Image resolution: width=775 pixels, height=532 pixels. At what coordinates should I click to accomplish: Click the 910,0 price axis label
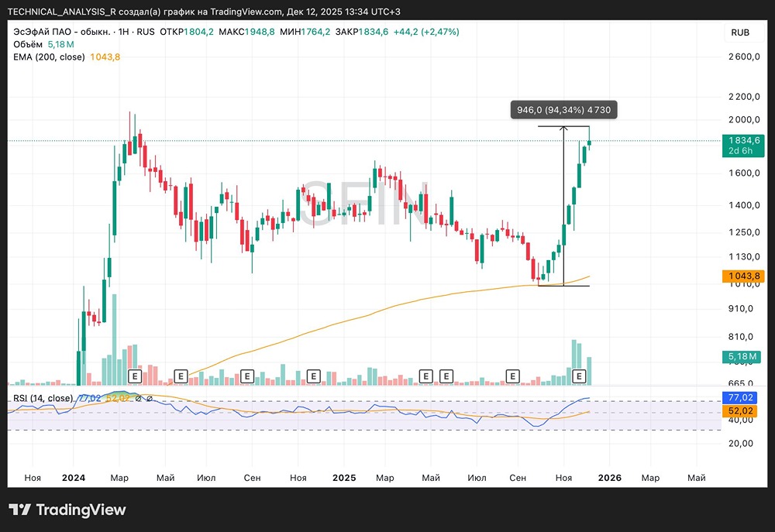tap(740, 309)
